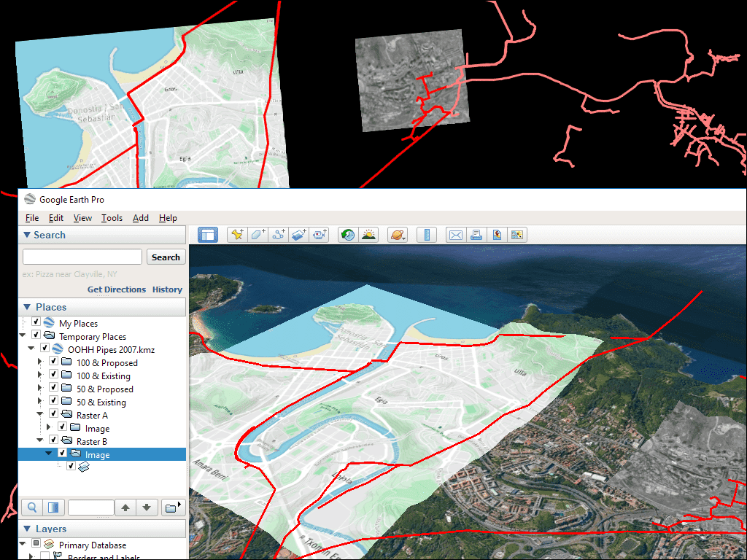Open the Tools menu
This screenshot has height=560, width=747.
(x=112, y=218)
